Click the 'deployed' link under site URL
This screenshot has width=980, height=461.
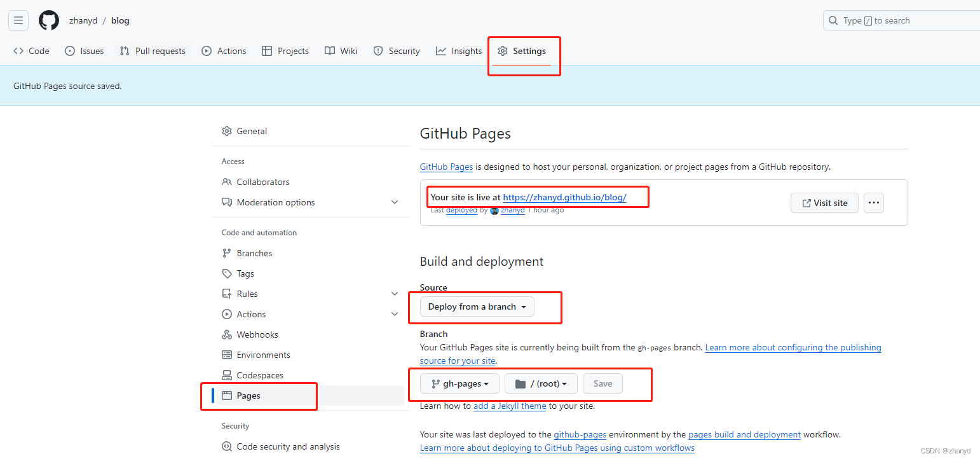461,210
